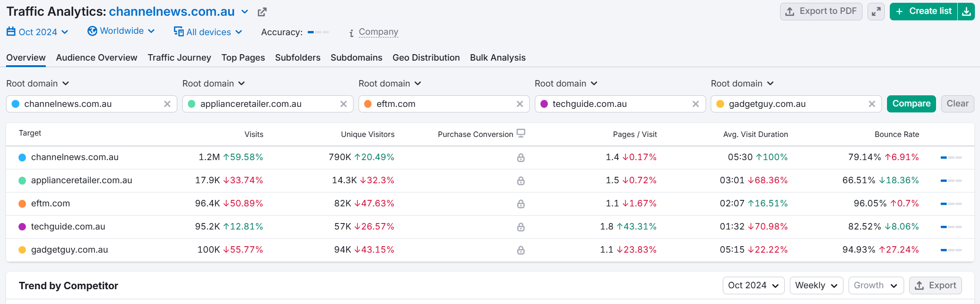Expand the Worldwide location dropdown
The width and height of the screenshot is (980, 304).
(x=121, y=31)
